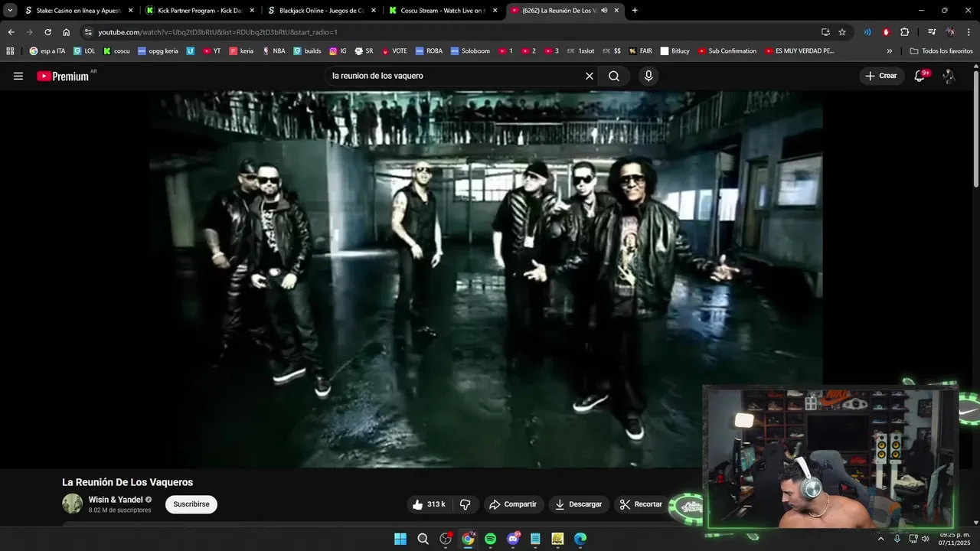Open IG bookmark
Screen dimensions: 980x551
[338, 51]
